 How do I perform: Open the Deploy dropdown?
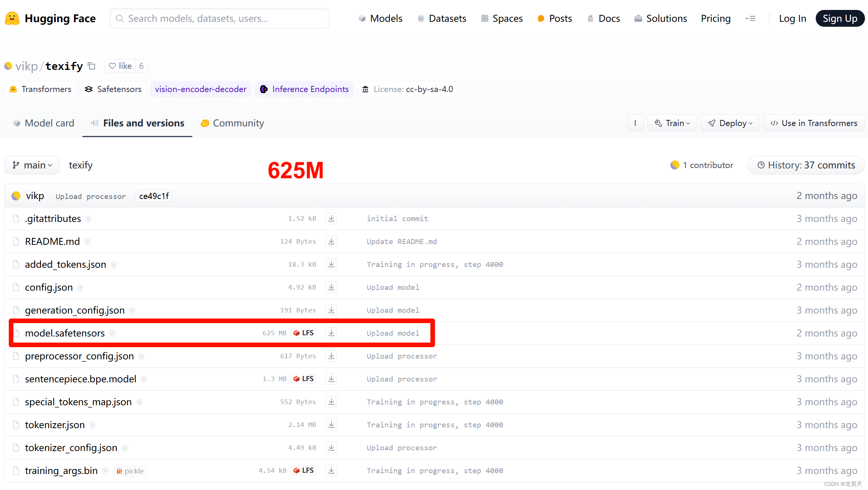point(730,123)
